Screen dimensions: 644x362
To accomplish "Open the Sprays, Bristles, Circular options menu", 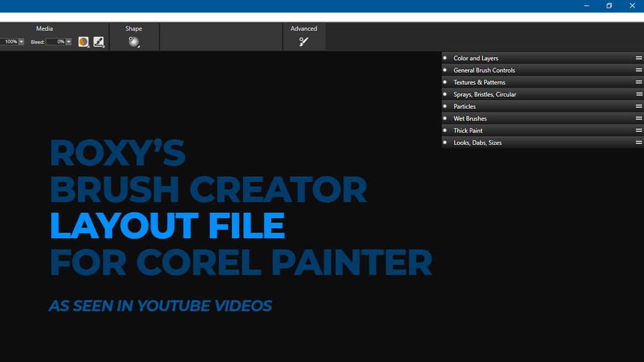I will [639, 94].
